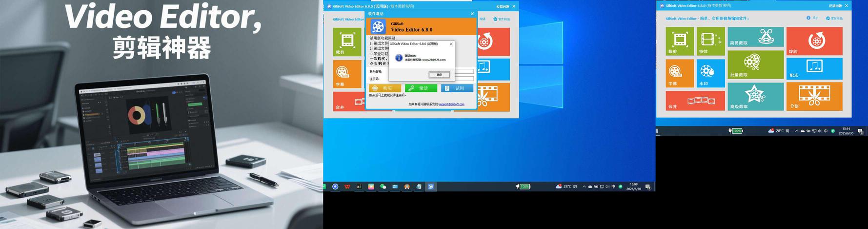Click the orange 购买 purchase button
868x229 pixels.
pos(384,88)
